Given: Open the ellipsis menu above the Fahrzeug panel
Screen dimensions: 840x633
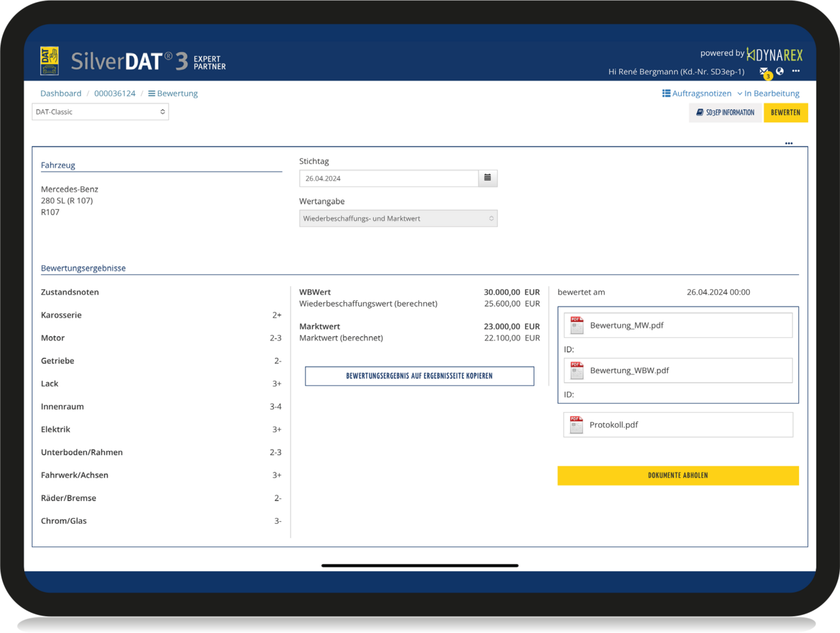Looking at the screenshot, I should (x=789, y=143).
